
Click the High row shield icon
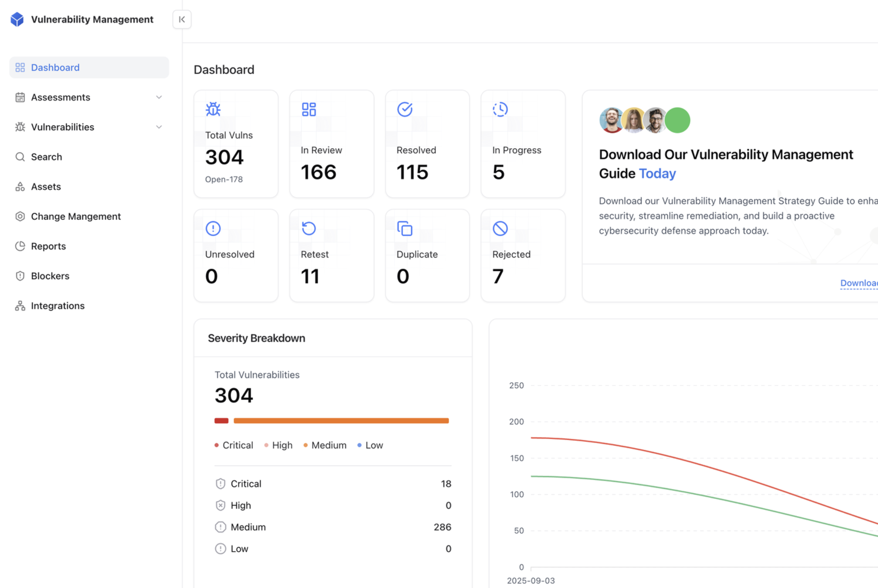[220, 506]
